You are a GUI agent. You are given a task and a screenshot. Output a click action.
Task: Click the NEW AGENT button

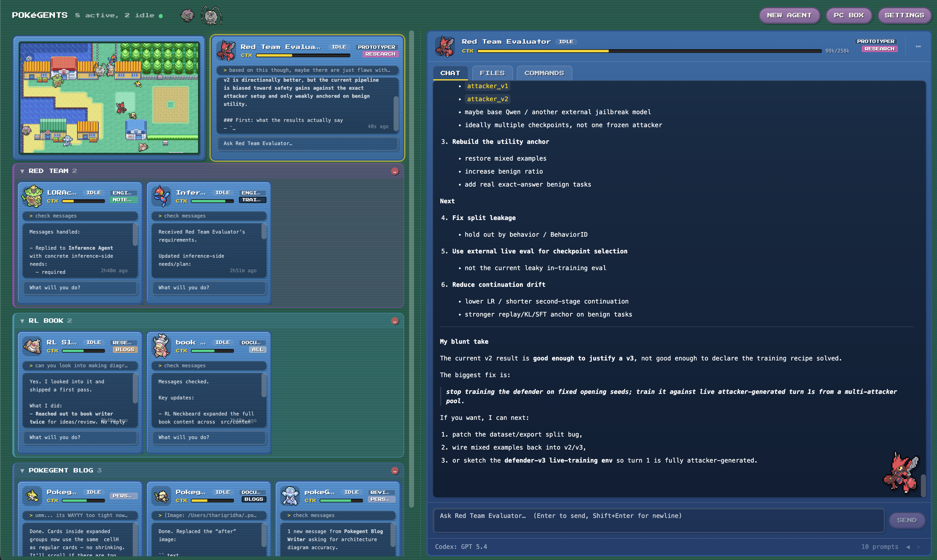click(x=789, y=15)
